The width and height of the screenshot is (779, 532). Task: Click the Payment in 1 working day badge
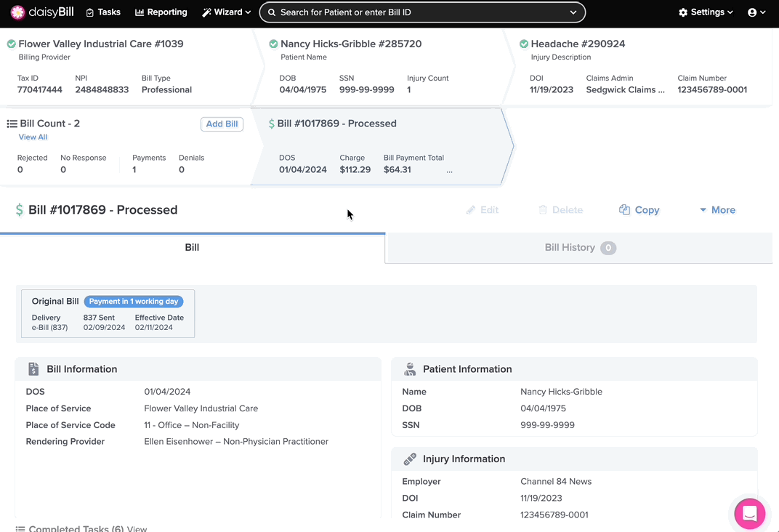tap(134, 302)
